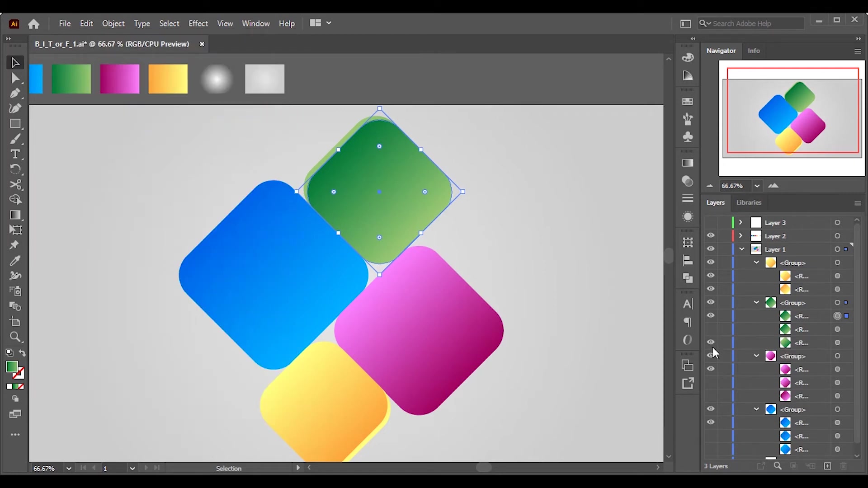Select the Gradient tool in toolbar
This screenshot has height=488, width=868.
(x=15, y=215)
